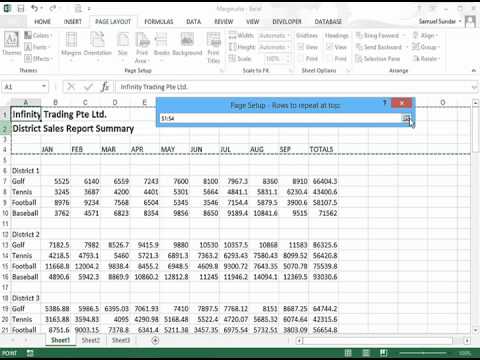480x360 pixels.
Task: Open the Page Setup dialog launcher
Action: coord(221,70)
